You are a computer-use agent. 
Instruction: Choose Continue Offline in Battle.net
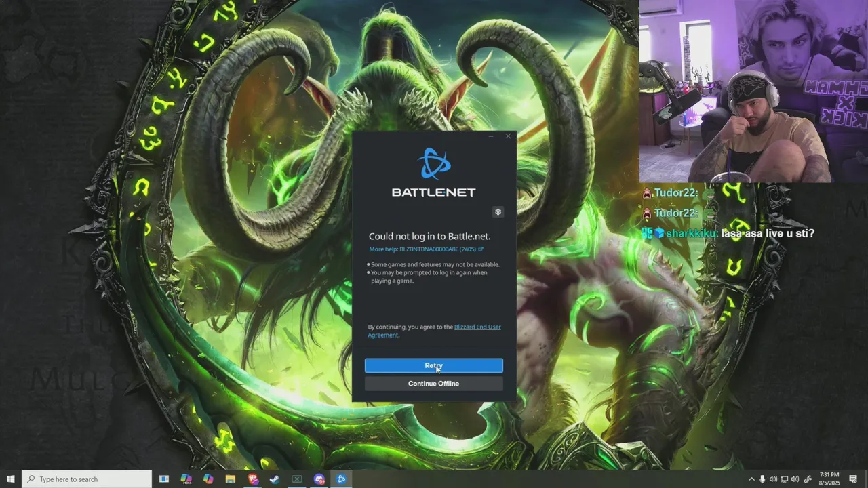(x=434, y=384)
